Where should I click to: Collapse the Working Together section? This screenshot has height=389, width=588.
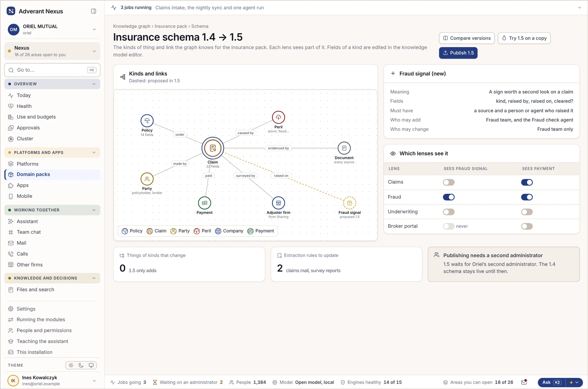pyautogui.click(x=52, y=210)
